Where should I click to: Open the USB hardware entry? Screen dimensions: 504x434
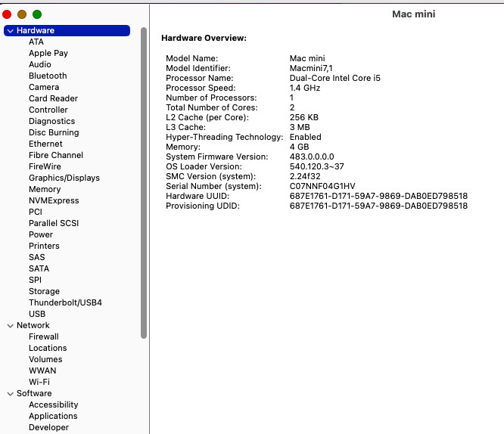point(37,314)
